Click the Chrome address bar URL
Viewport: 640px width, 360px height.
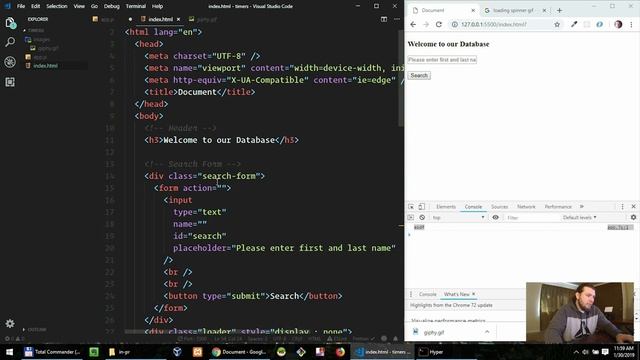point(494,24)
